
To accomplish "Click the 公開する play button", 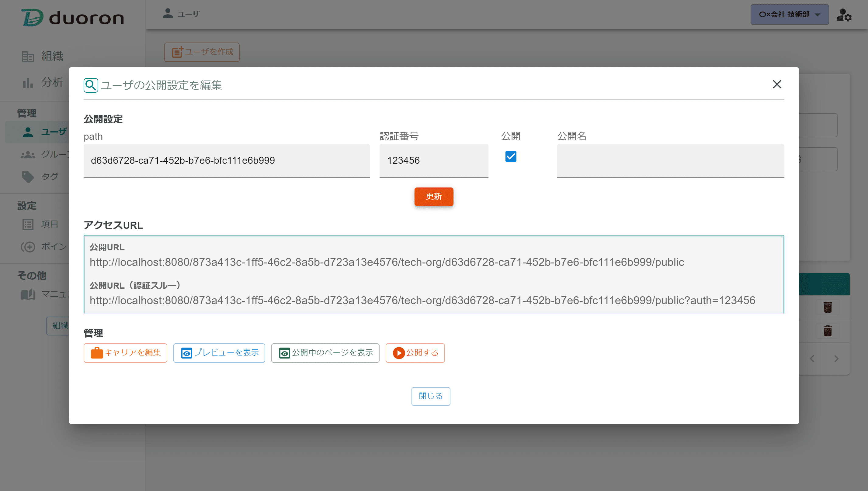I will (415, 353).
